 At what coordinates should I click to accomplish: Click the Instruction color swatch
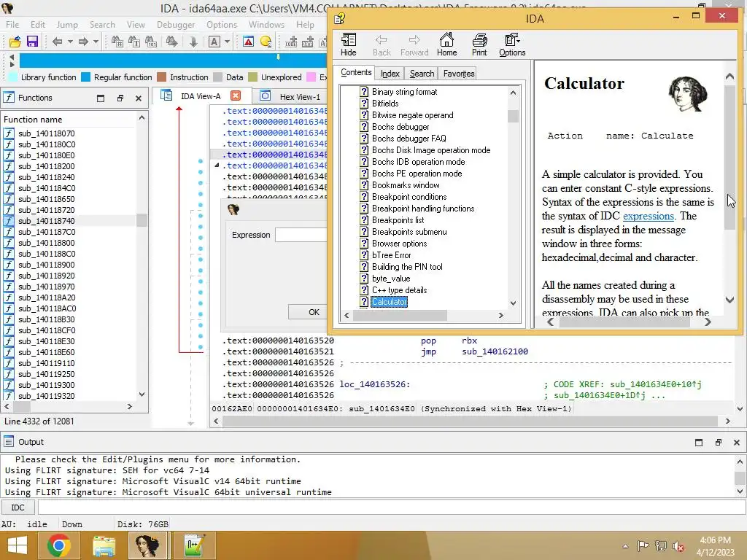[161, 77]
